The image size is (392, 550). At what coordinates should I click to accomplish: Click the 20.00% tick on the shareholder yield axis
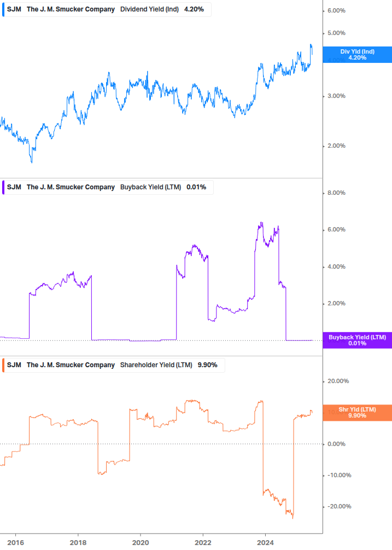(338, 381)
